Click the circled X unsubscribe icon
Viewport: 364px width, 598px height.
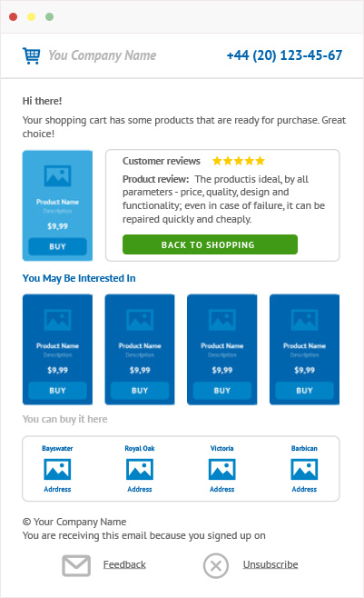tap(216, 565)
